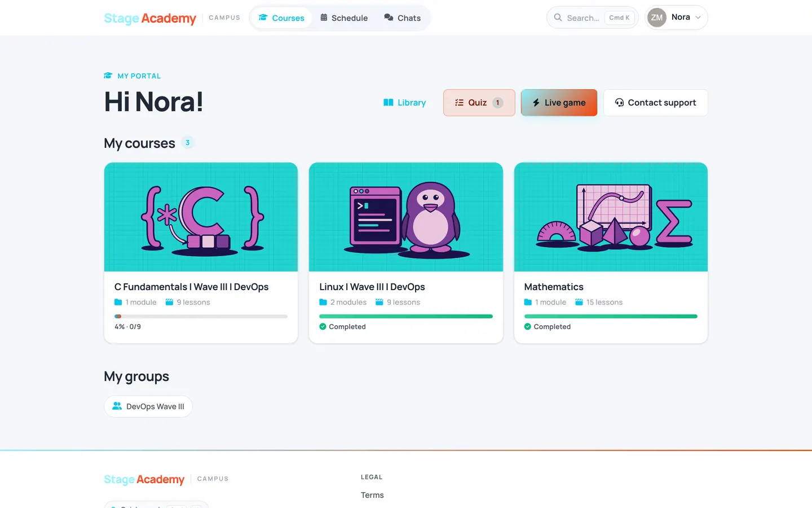The width and height of the screenshot is (812, 508).
Task: Click the C Fundamentals progress bar
Action: [x=201, y=317]
